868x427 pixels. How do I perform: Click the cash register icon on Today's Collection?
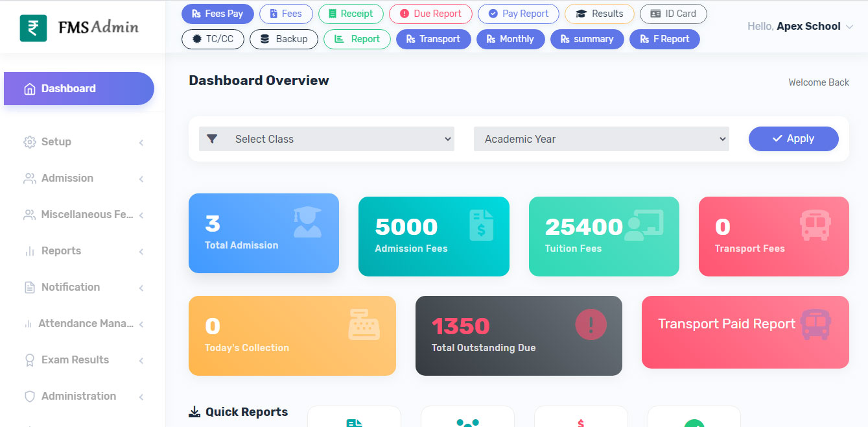364,324
